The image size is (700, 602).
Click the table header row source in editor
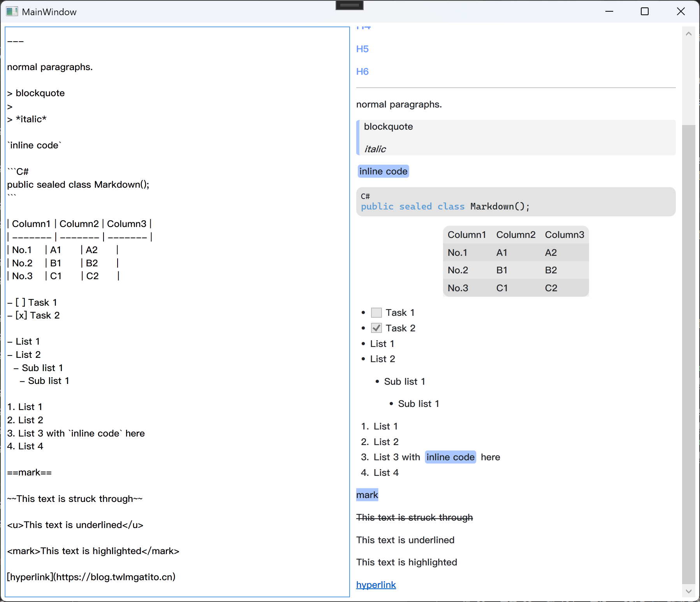(x=79, y=224)
